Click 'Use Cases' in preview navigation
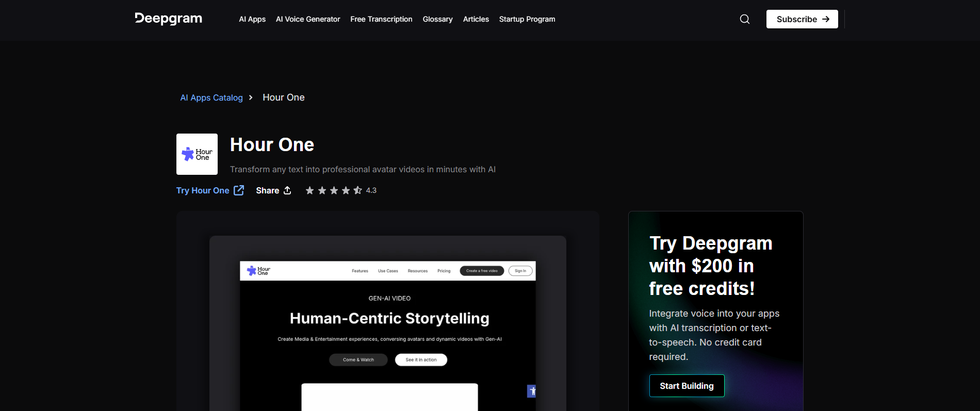980x411 pixels. pos(388,271)
